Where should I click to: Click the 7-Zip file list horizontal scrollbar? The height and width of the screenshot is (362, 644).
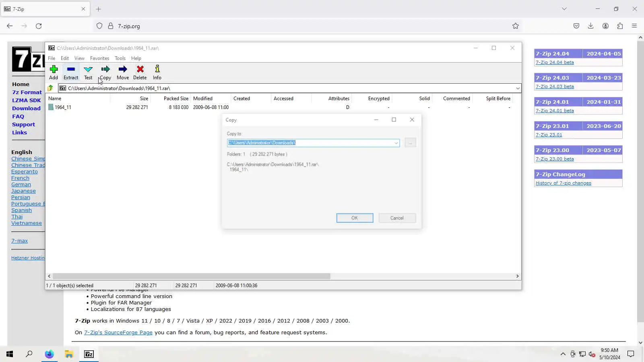pos(191,276)
